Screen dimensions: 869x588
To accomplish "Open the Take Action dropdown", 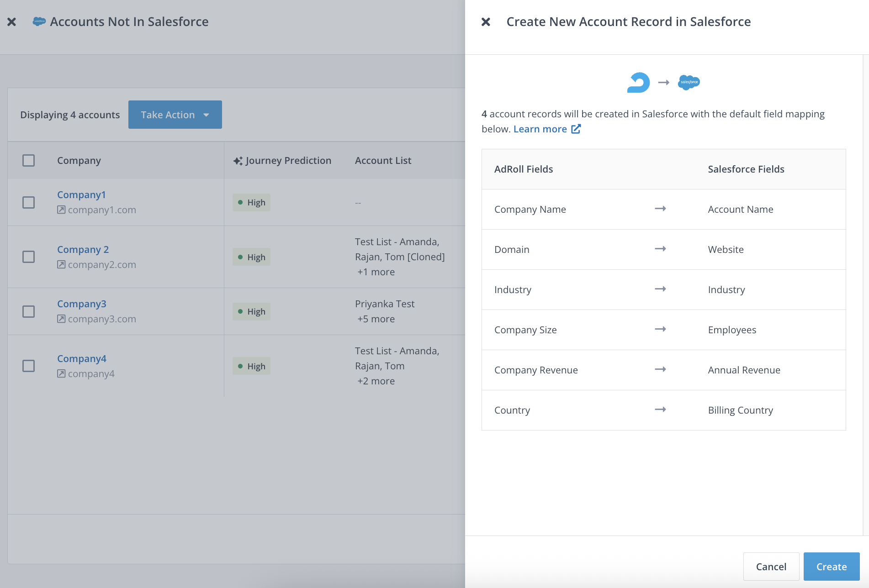I will point(175,115).
